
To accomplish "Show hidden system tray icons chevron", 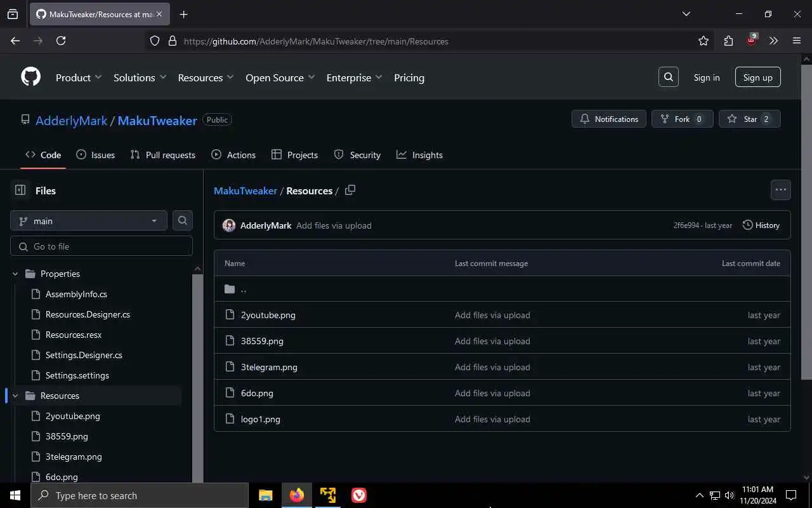I will point(700,495).
